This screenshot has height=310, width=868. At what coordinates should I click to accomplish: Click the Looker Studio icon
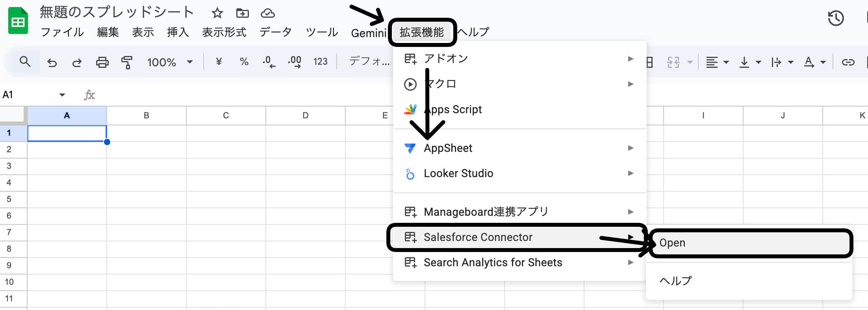(410, 174)
